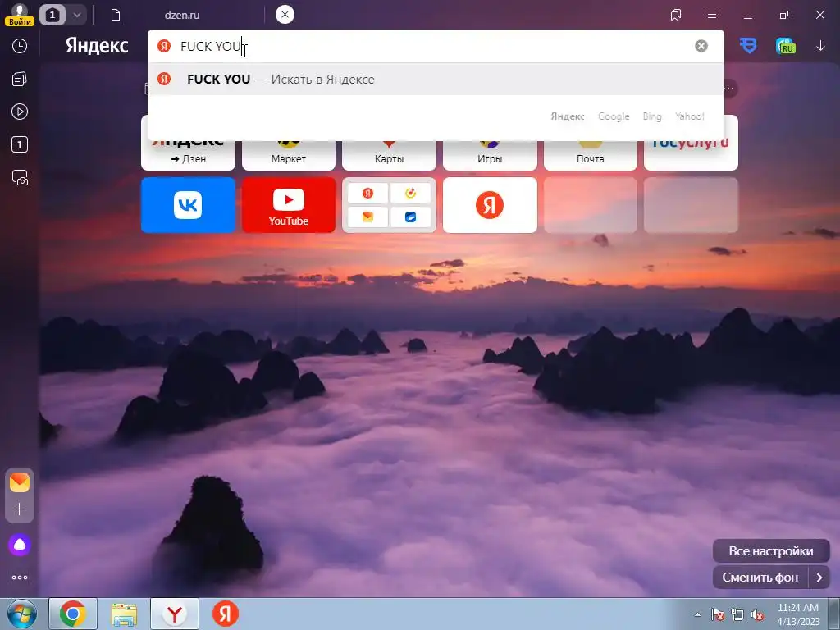Choose Яндекс as search engine

[568, 116]
